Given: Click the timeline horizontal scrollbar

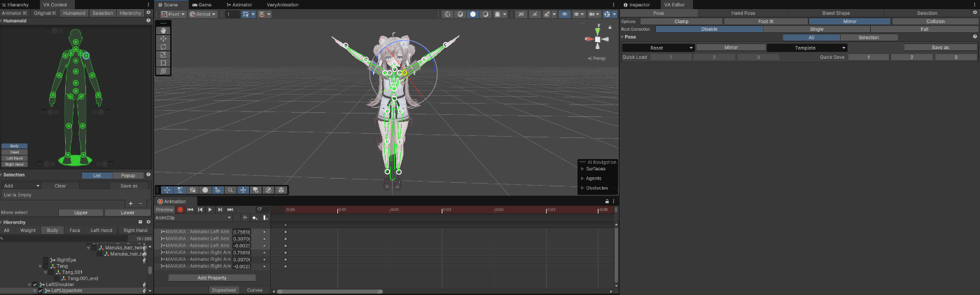Looking at the screenshot, I should coord(329,291).
